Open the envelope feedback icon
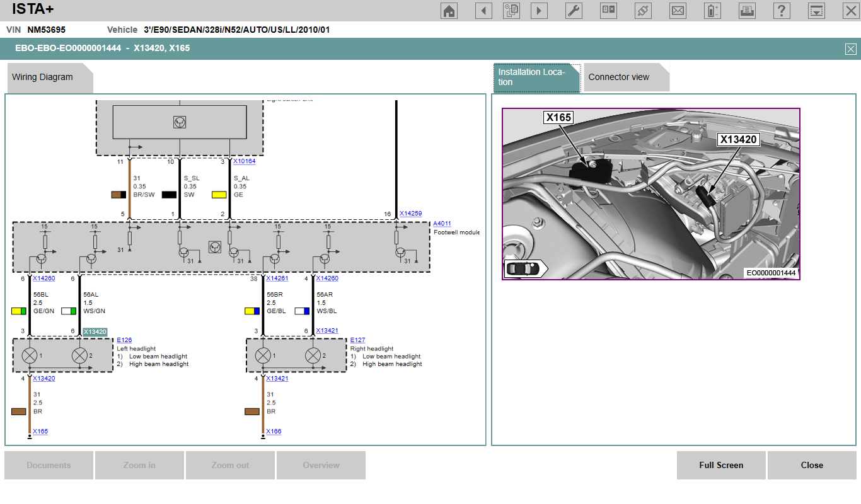This screenshot has width=861, height=504. click(x=678, y=11)
